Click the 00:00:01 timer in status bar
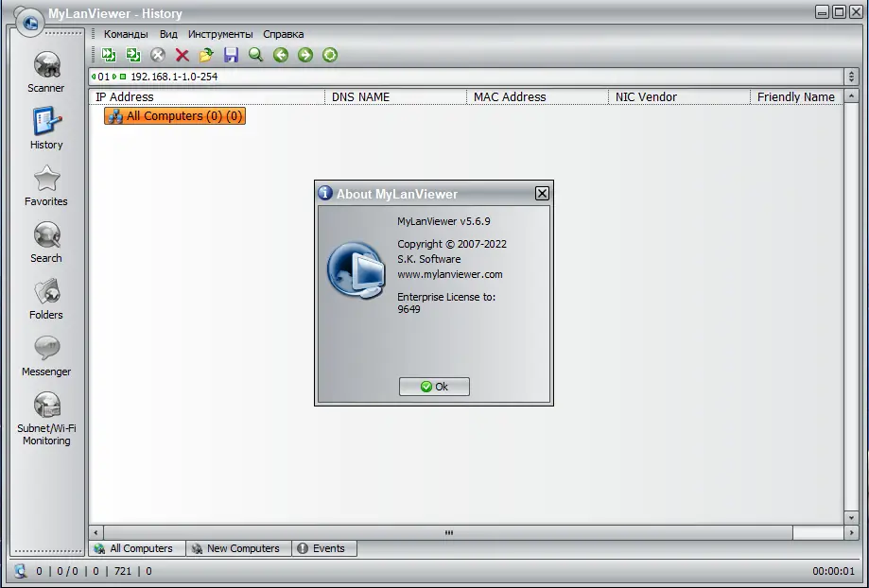The width and height of the screenshot is (869, 588). click(x=833, y=571)
